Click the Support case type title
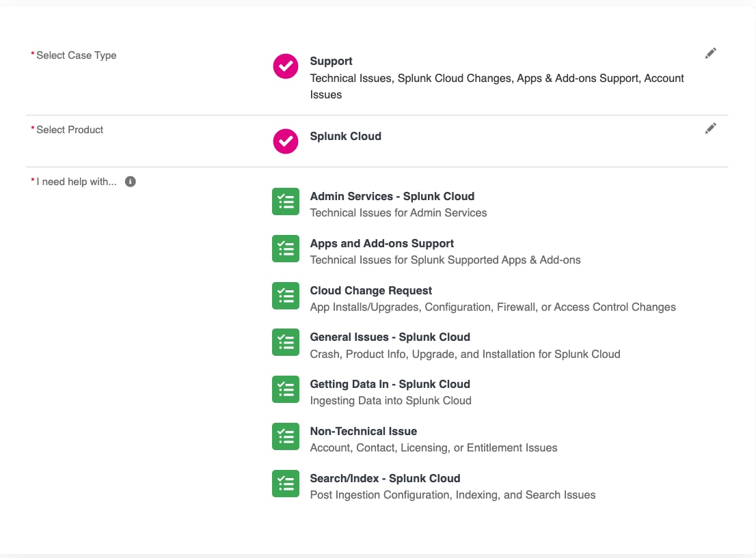 coord(332,61)
